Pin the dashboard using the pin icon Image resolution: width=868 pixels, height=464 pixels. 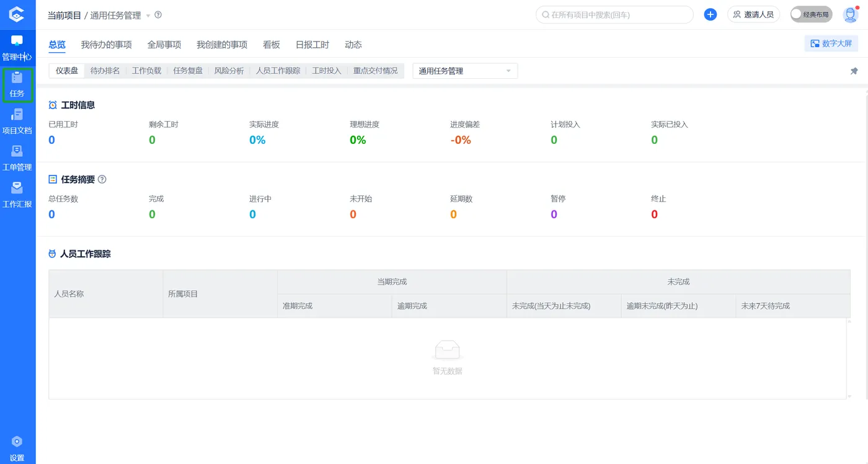(x=854, y=71)
